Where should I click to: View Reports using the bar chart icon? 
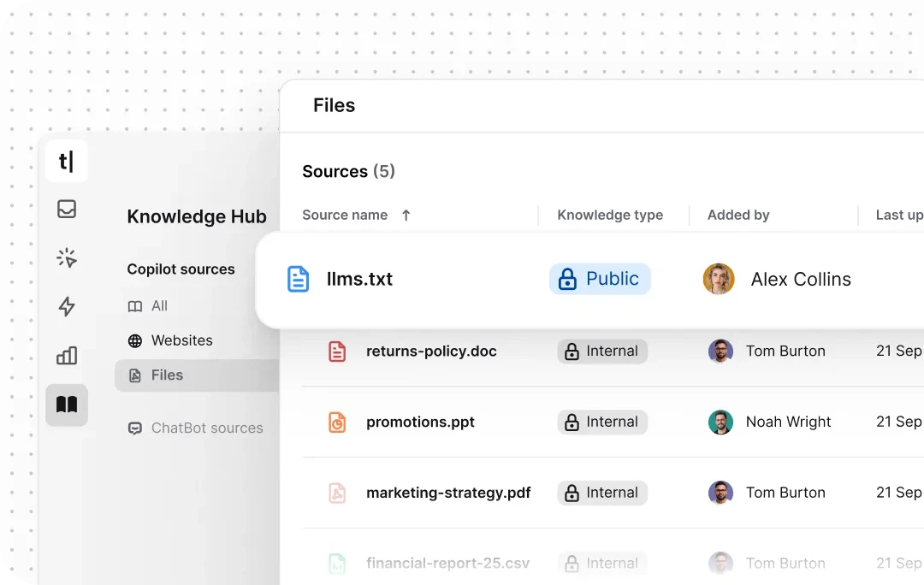66,356
